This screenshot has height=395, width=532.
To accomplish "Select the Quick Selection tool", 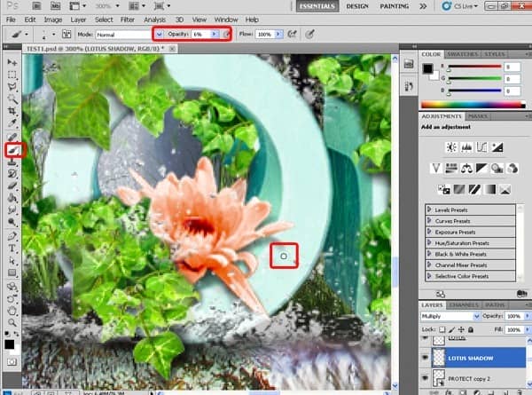I will 12,99.
